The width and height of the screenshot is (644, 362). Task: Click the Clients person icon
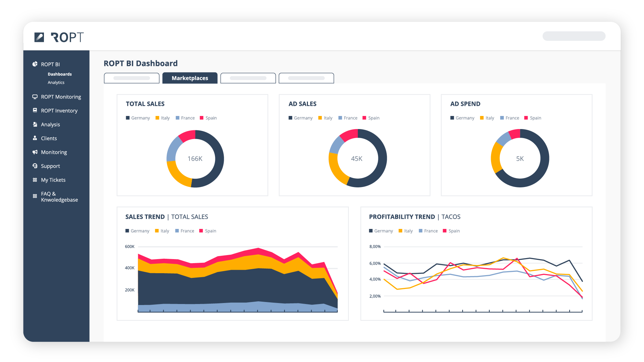[35, 138]
